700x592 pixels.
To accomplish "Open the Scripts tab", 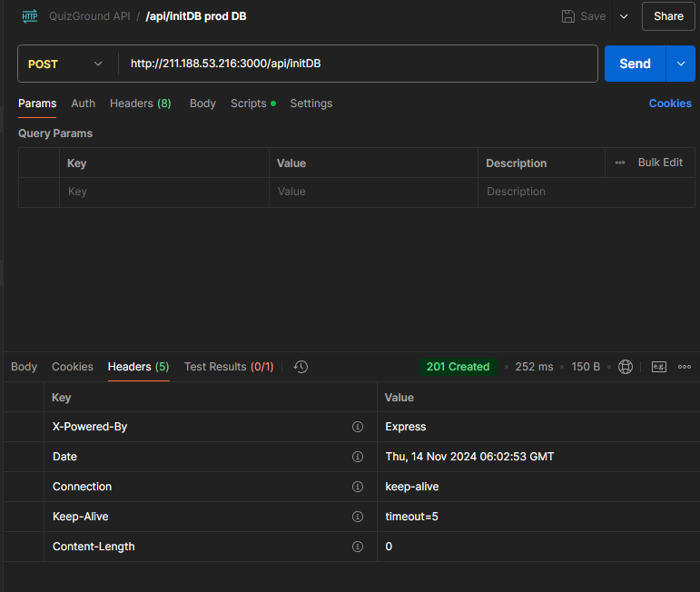I will pyautogui.click(x=253, y=104).
